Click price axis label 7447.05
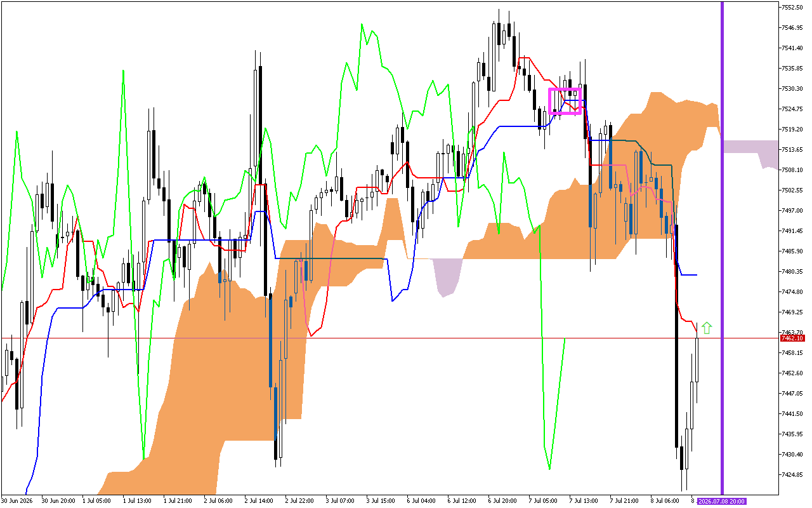Screen dimensions: 812x508 tap(792, 394)
